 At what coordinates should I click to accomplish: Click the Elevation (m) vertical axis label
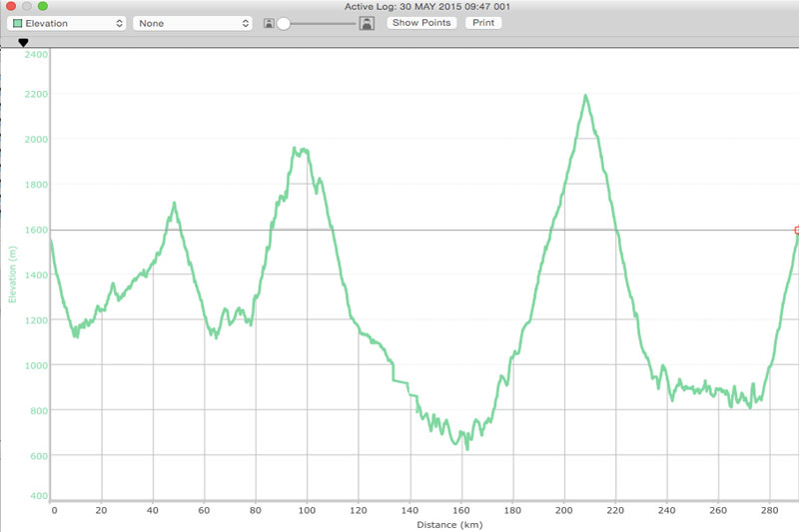(x=13, y=273)
